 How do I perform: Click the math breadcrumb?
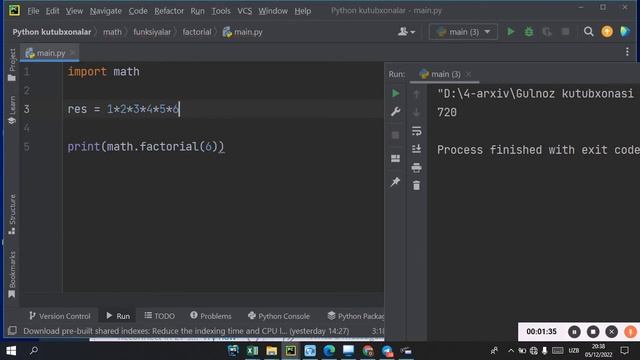(x=112, y=32)
